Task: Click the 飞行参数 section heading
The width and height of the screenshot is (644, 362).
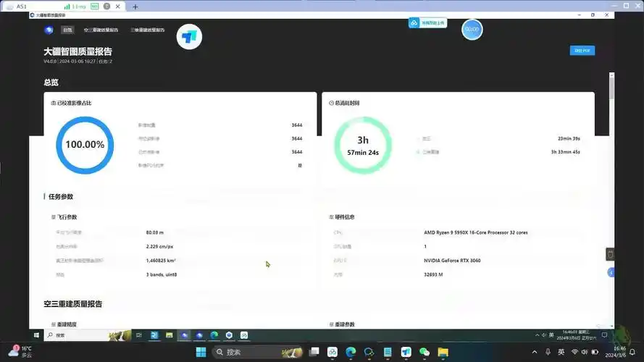Action: coord(67,217)
